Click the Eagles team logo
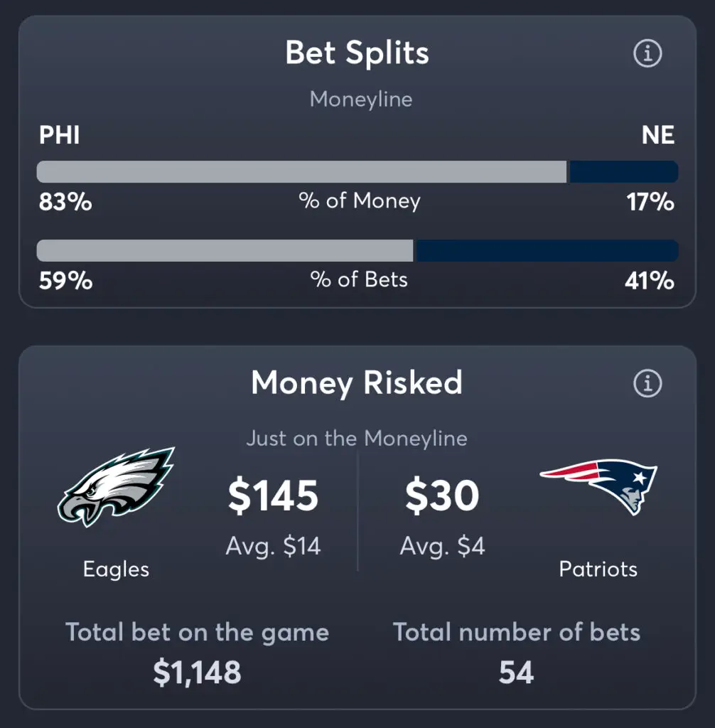 click(x=116, y=486)
